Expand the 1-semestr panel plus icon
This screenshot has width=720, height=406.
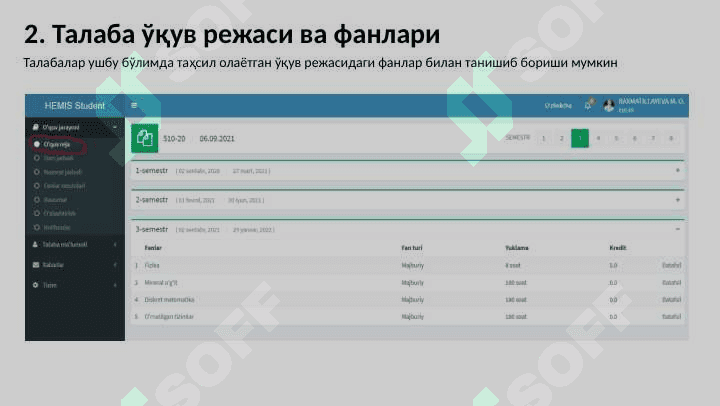point(678,170)
